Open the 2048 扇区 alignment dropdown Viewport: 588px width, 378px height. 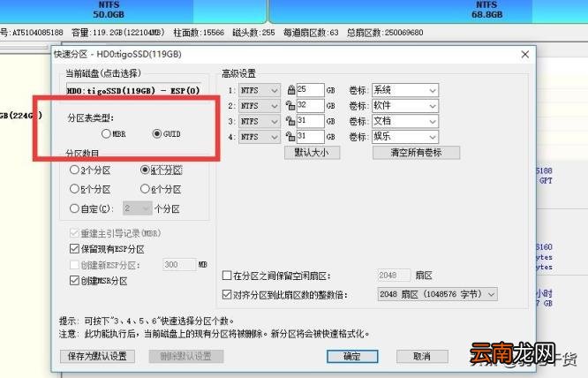(x=437, y=294)
